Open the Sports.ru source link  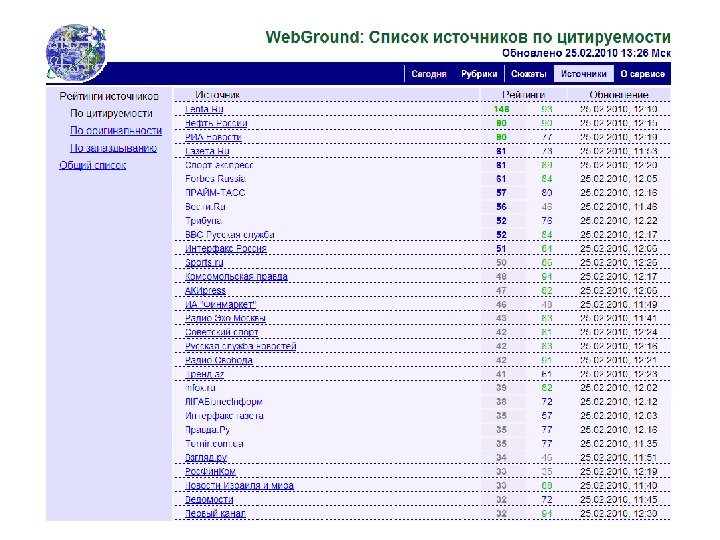point(204,263)
